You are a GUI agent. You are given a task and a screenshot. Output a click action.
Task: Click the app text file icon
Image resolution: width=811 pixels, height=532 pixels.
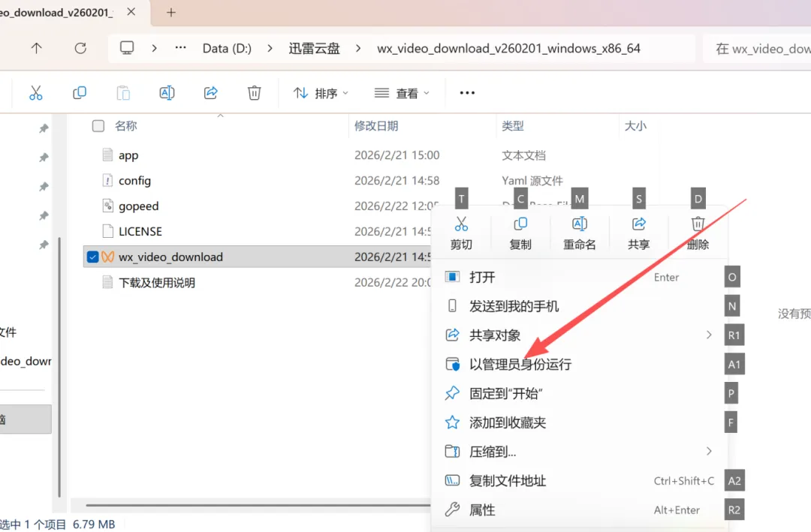(x=107, y=155)
